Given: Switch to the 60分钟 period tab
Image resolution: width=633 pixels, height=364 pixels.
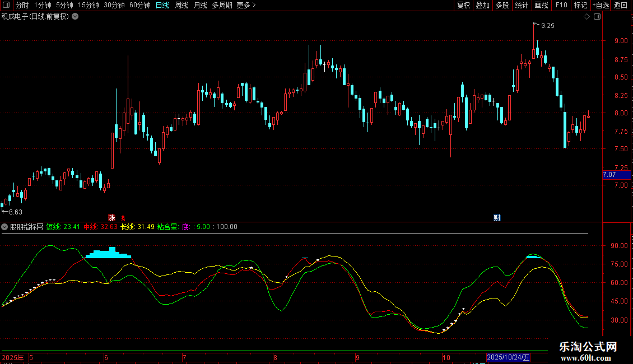Looking at the screenshot, I should [x=139, y=5].
